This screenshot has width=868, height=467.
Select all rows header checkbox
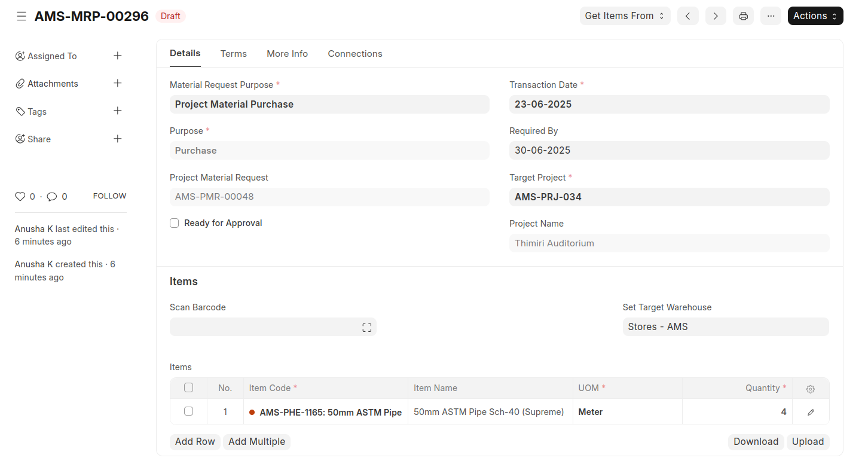point(188,387)
